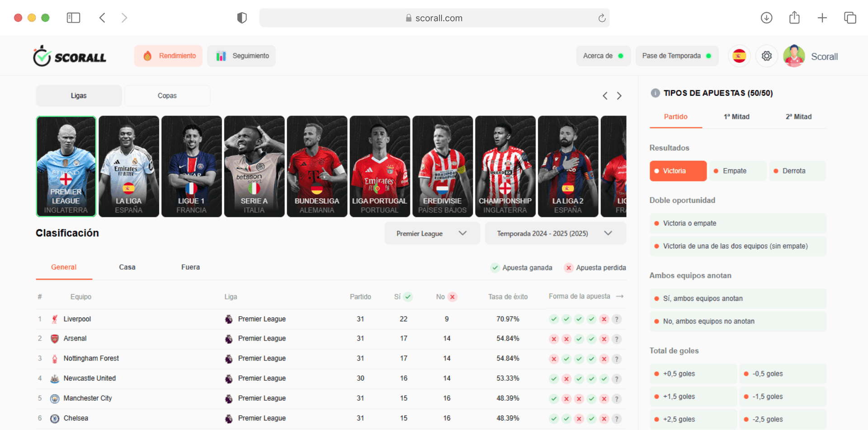This screenshot has width=868, height=430.
Task: Click the Spanish flag language icon
Action: 739,56
